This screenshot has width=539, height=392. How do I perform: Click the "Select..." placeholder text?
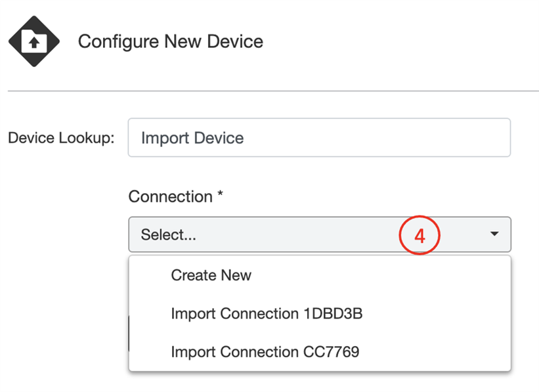(x=168, y=234)
